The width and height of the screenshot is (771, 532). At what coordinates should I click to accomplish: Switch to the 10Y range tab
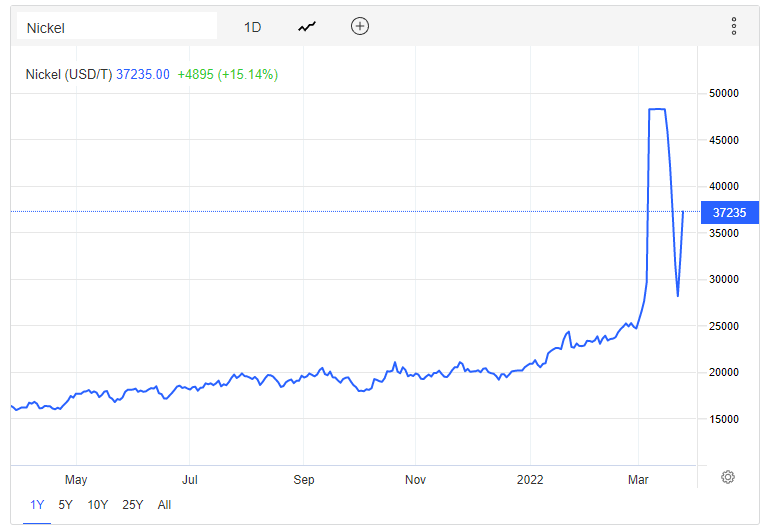(x=97, y=505)
